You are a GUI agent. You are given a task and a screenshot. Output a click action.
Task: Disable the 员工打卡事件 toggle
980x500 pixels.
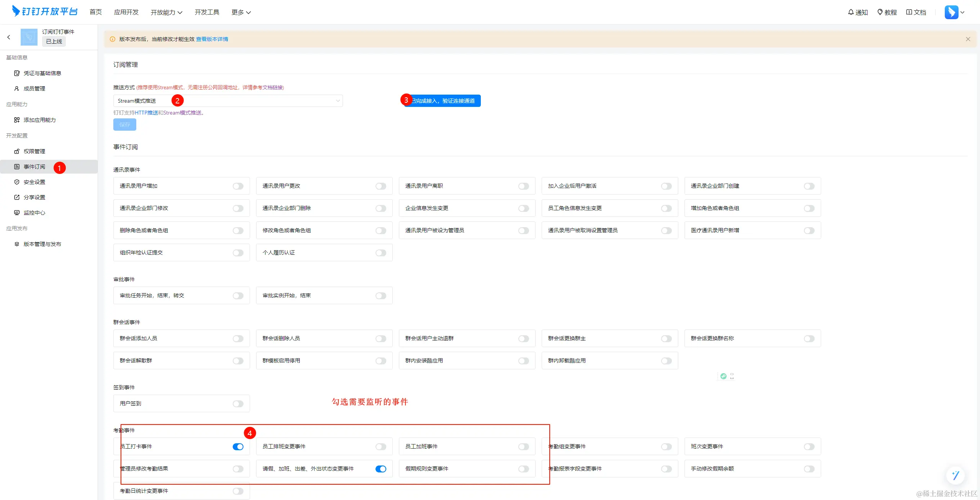click(x=238, y=447)
